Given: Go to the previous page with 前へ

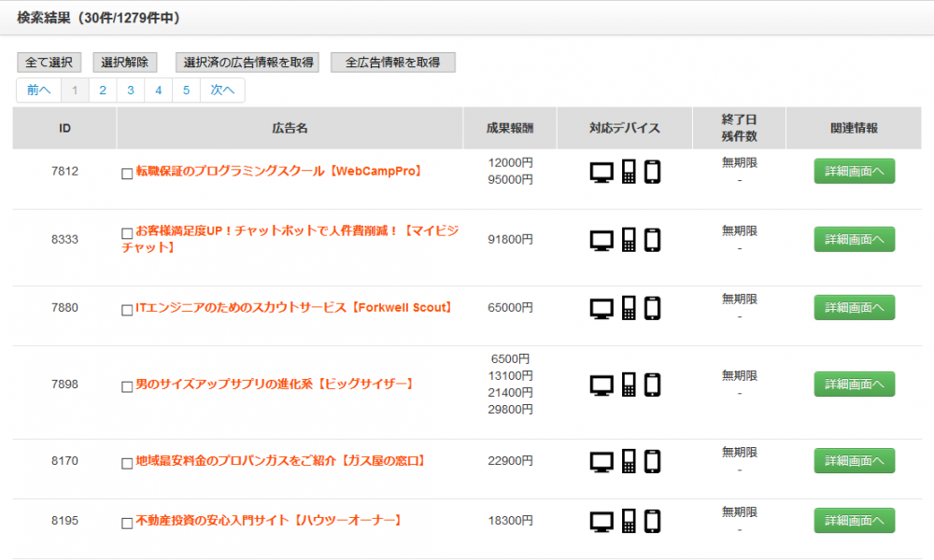Looking at the screenshot, I should (x=38, y=91).
